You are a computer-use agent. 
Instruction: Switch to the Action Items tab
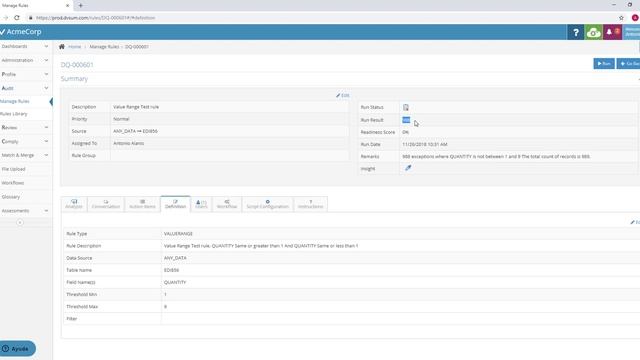[x=142, y=204]
